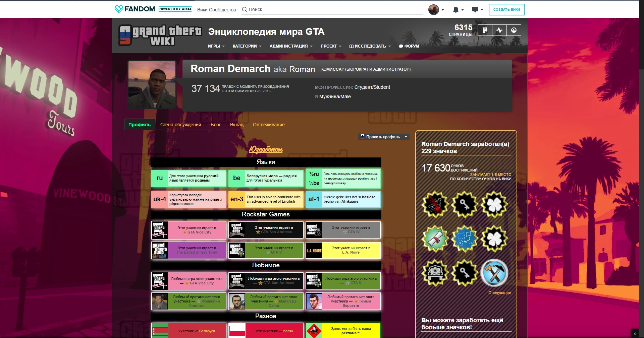Click the Энциклопедия мира GTA title
The image size is (644, 338).
pos(266,32)
